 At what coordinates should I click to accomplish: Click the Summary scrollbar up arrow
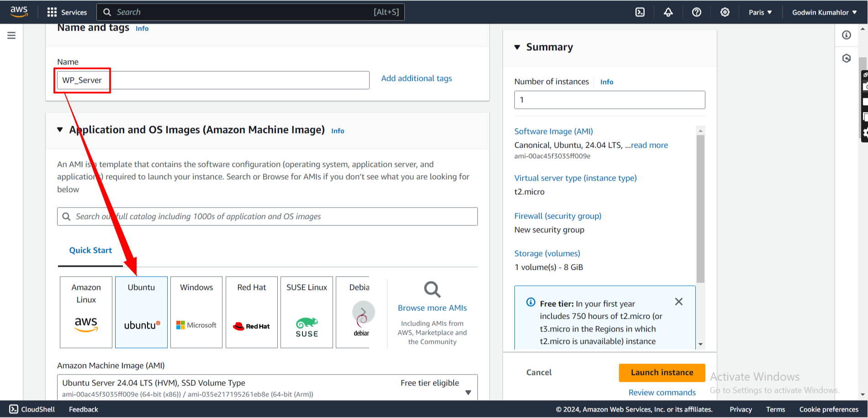coord(701,131)
